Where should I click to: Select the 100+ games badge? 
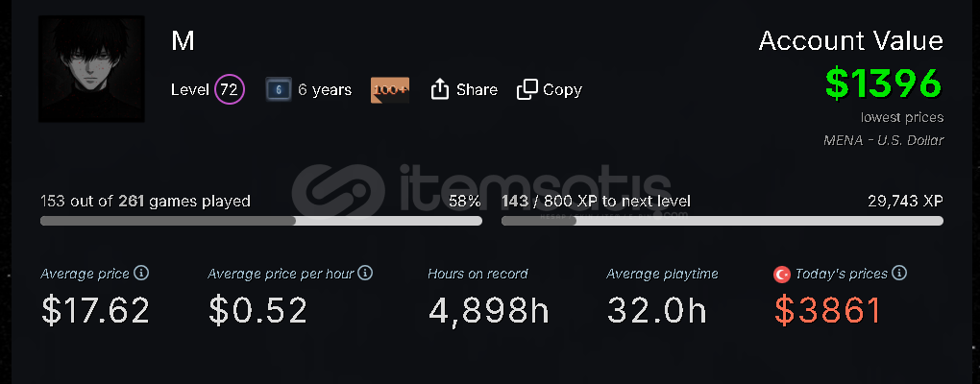pyautogui.click(x=390, y=90)
